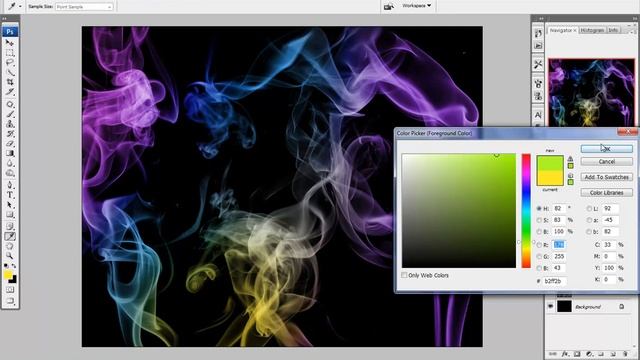640x360 pixels.
Task: Click inside the green color field square
Action: tap(459, 211)
